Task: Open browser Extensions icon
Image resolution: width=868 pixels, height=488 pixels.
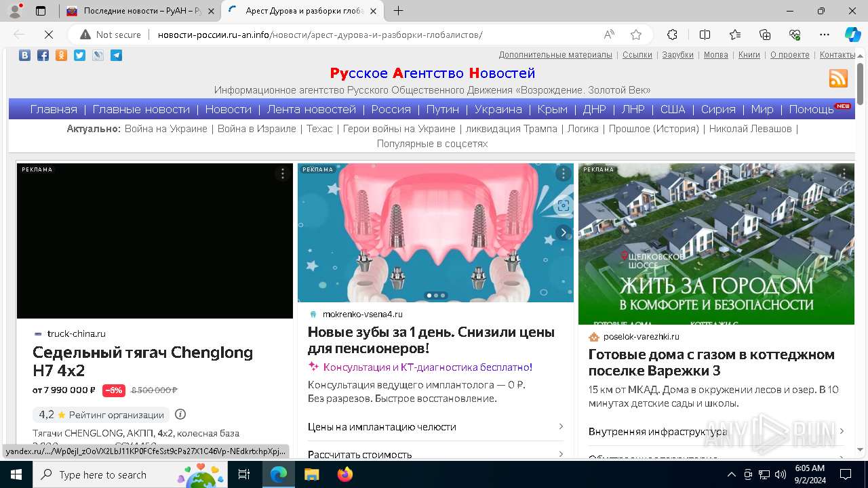Action: coord(672,35)
